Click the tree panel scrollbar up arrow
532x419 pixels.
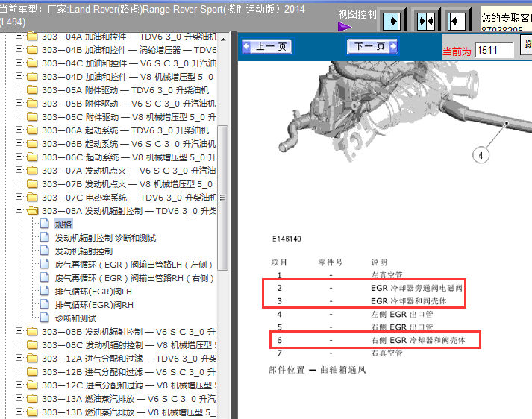click(x=224, y=37)
